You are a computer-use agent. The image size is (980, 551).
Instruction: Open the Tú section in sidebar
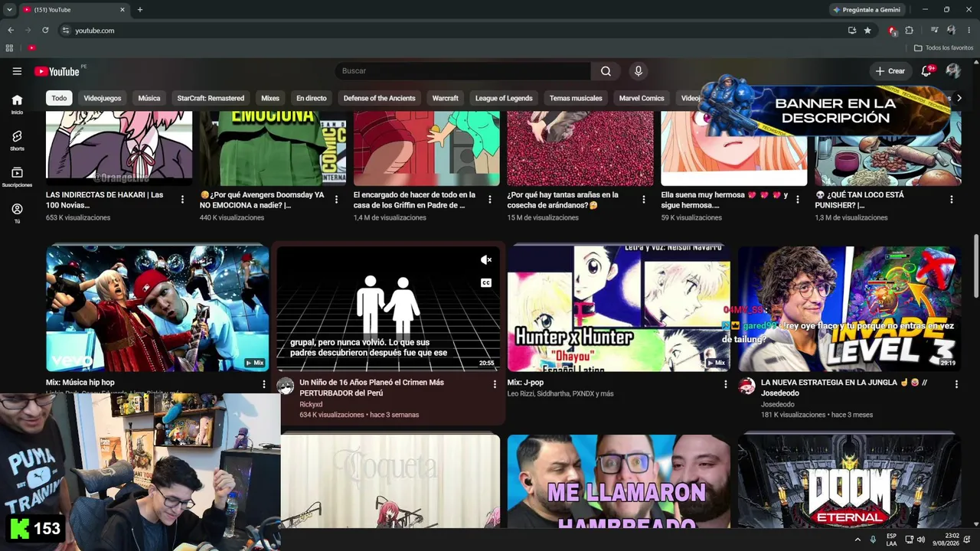tap(17, 213)
